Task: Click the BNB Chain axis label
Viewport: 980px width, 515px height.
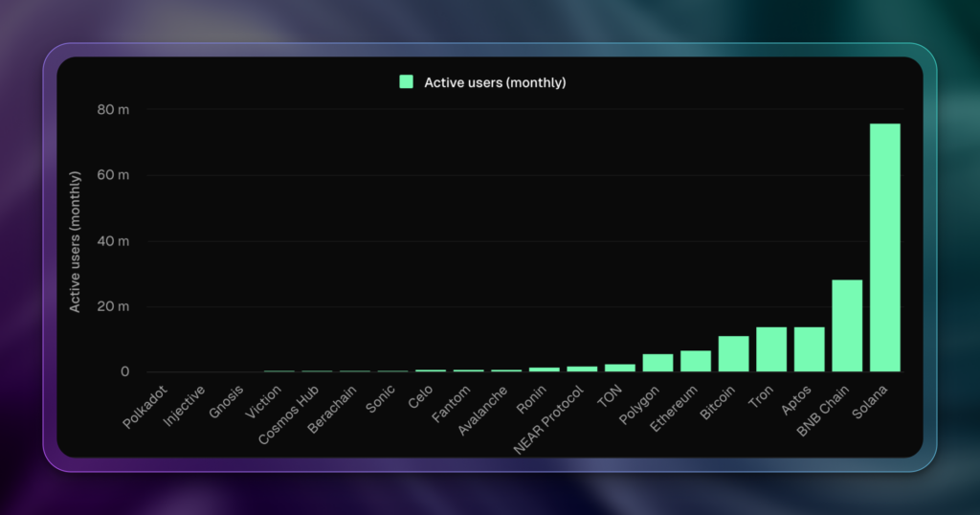Action: [822, 411]
